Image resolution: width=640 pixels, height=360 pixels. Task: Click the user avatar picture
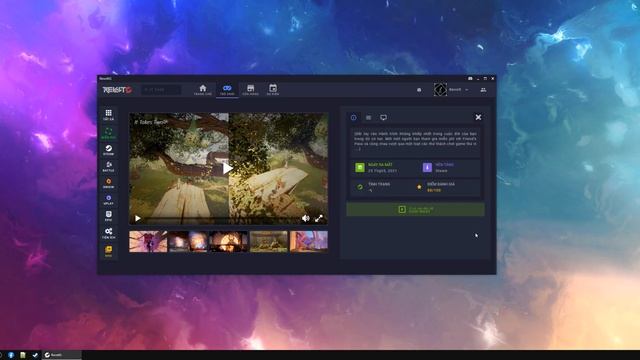(x=440, y=90)
